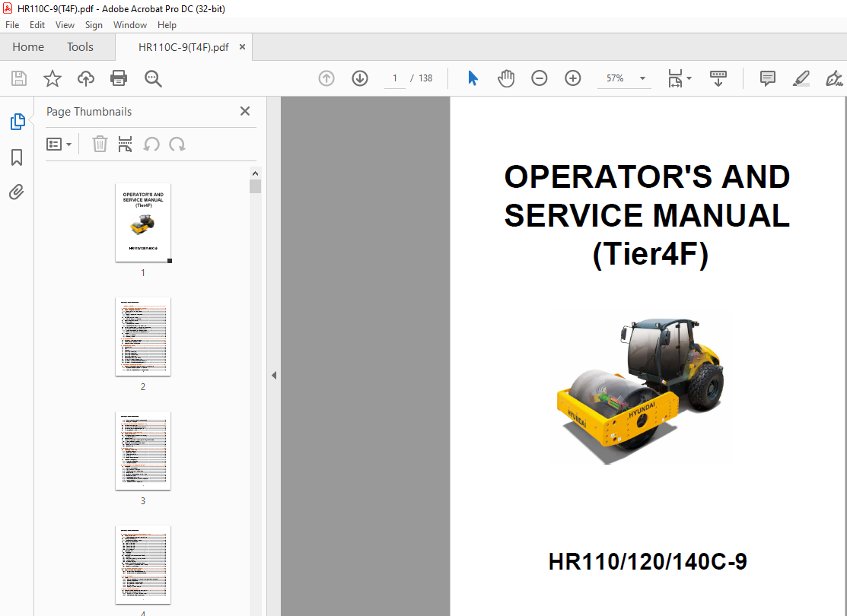Go to next page arrow

(x=360, y=78)
